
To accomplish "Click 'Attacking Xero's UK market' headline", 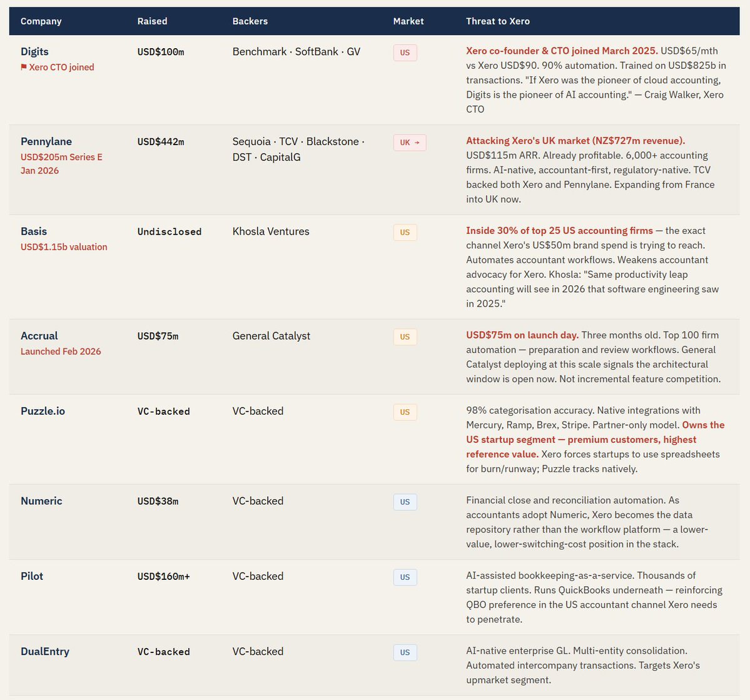I will click(575, 141).
